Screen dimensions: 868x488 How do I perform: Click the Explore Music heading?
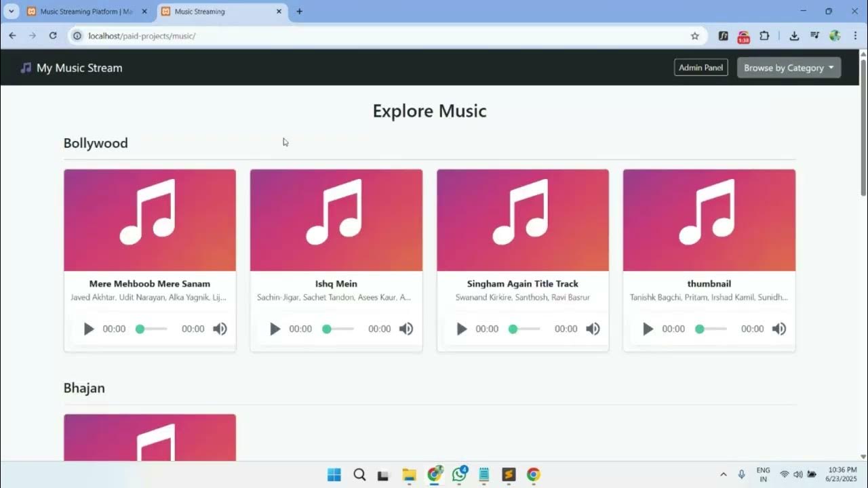tap(430, 111)
